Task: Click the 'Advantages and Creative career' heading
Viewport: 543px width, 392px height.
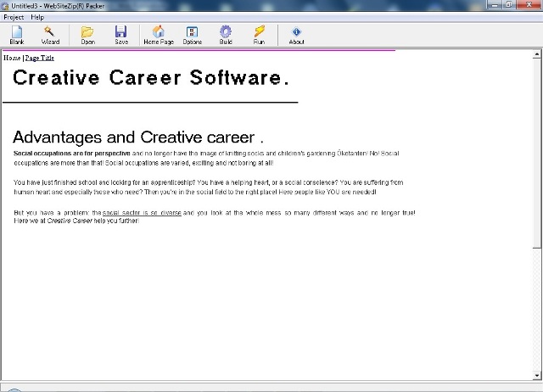Action: pyautogui.click(x=138, y=137)
